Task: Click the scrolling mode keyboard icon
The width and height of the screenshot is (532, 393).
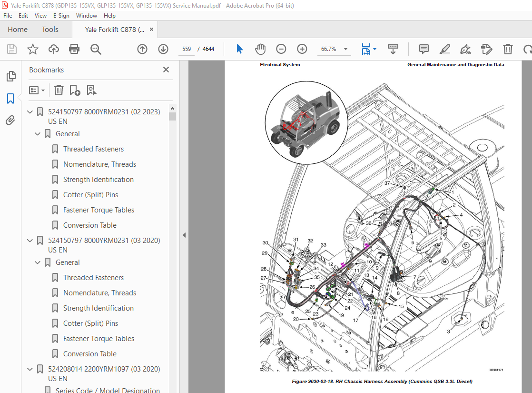Action: pyautogui.click(x=393, y=49)
